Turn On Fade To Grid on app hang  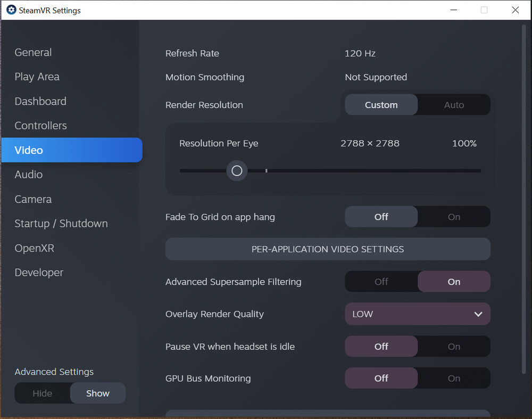pos(454,217)
